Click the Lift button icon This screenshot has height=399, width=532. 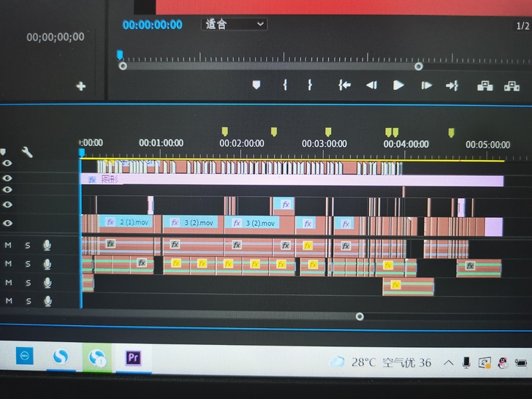484,85
